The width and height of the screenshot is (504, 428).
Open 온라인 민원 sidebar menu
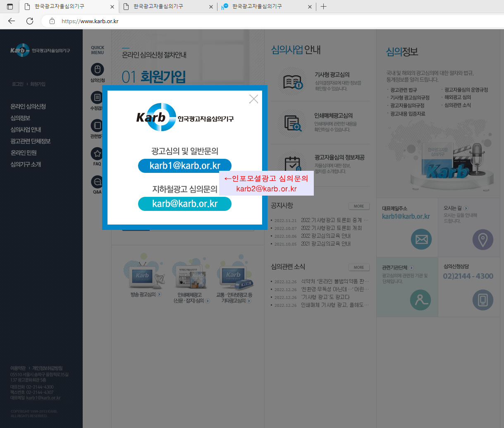(x=24, y=153)
